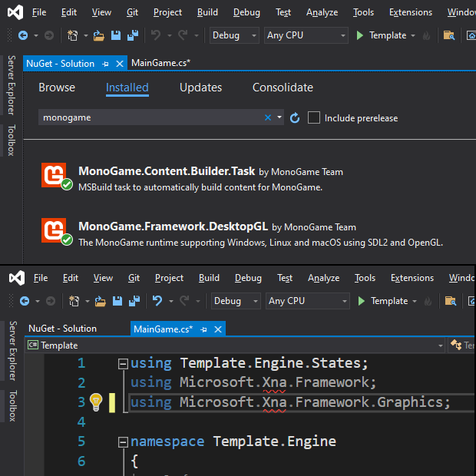Select the MonoGame.Content.Builder.Task package name
This screenshot has height=476, width=476.
point(167,171)
